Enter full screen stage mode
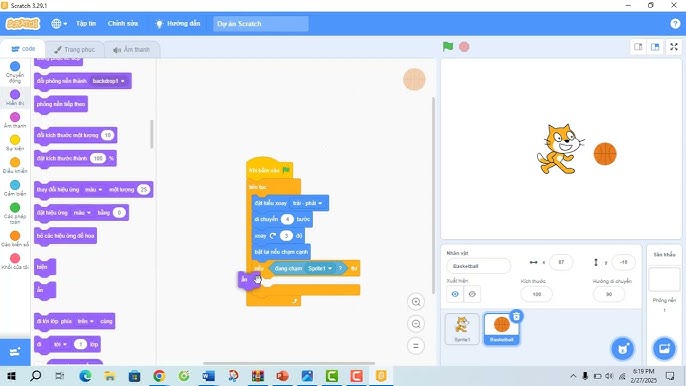This screenshot has height=386, width=686. point(674,47)
